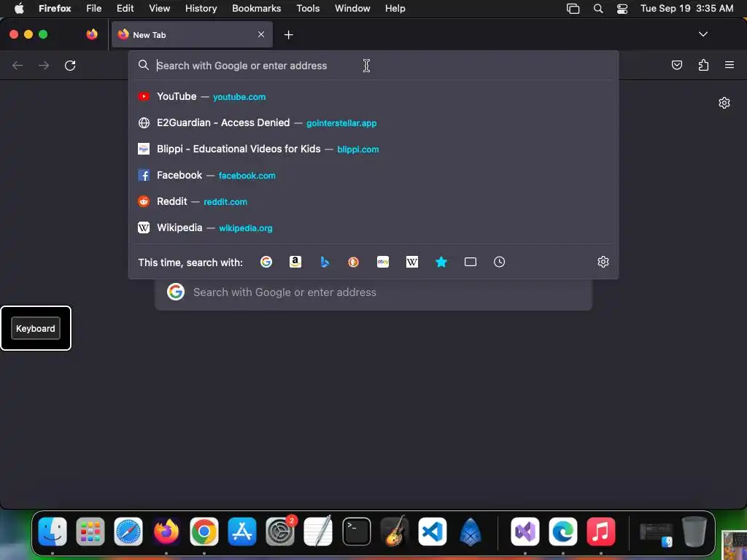The height and width of the screenshot is (560, 747).
Task: Open search settings gear in dropdown
Action: pyautogui.click(x=603, y=262)
